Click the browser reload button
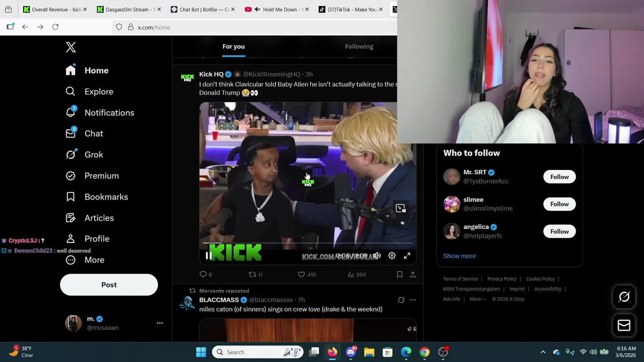This screenshot has width=644, height=362. 55,27
